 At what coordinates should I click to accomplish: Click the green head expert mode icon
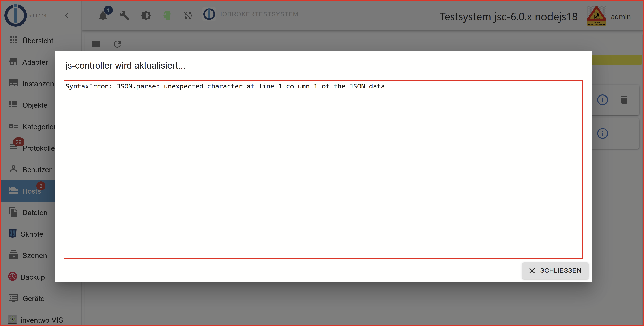click(x=167, y=15)
